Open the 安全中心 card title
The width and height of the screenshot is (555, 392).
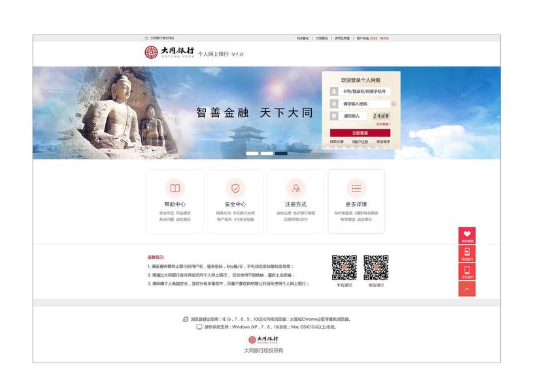click(235, 204)
